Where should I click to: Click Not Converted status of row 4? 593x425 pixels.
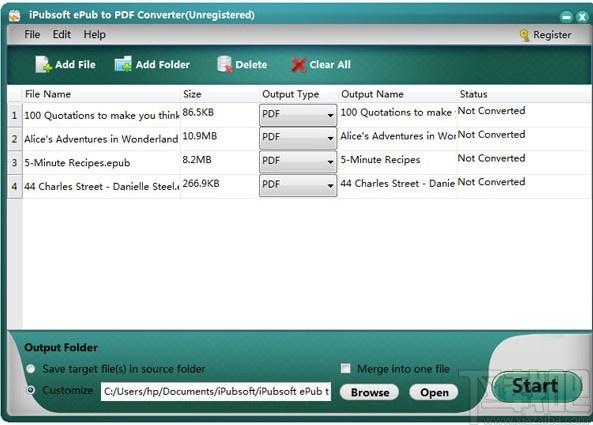[491, 182]
